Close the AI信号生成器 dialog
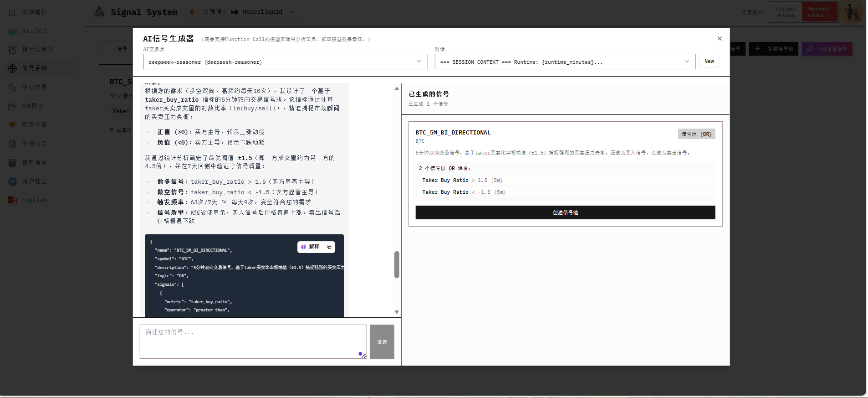 [x=720, y=39]
